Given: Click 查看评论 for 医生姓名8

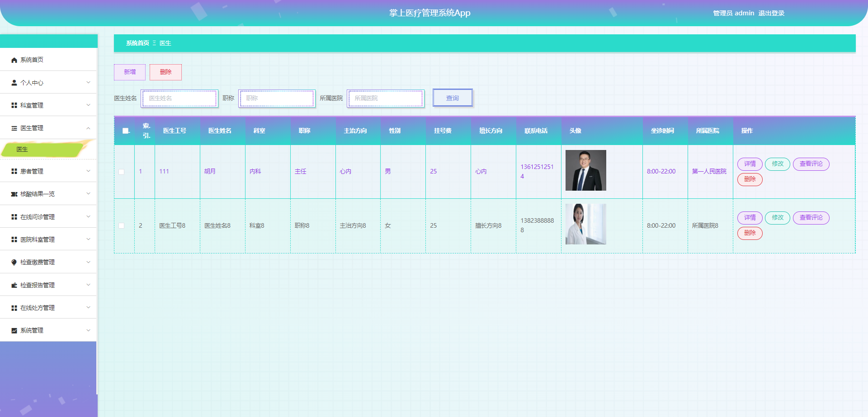Looking at the screenshot, I should tap(811, 218).
